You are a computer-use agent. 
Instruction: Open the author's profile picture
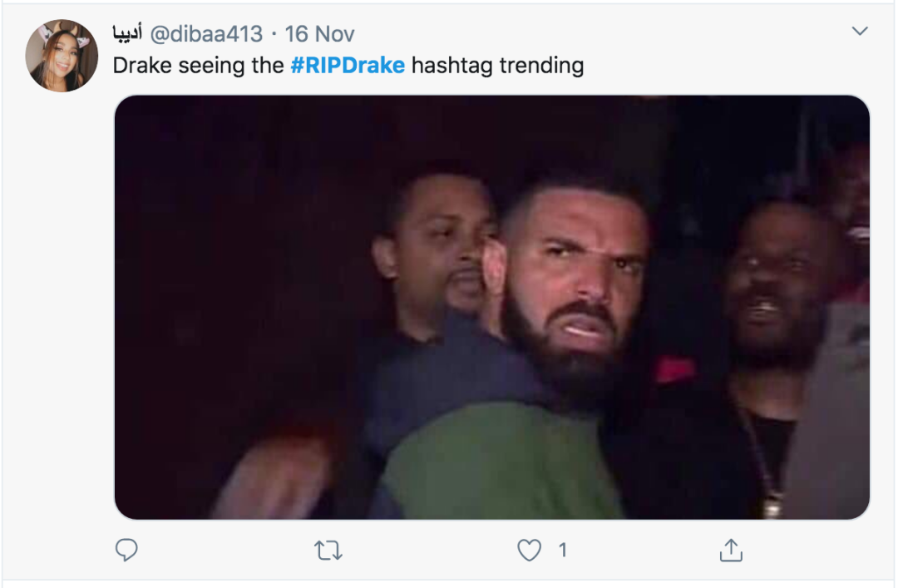click(62, 56)
